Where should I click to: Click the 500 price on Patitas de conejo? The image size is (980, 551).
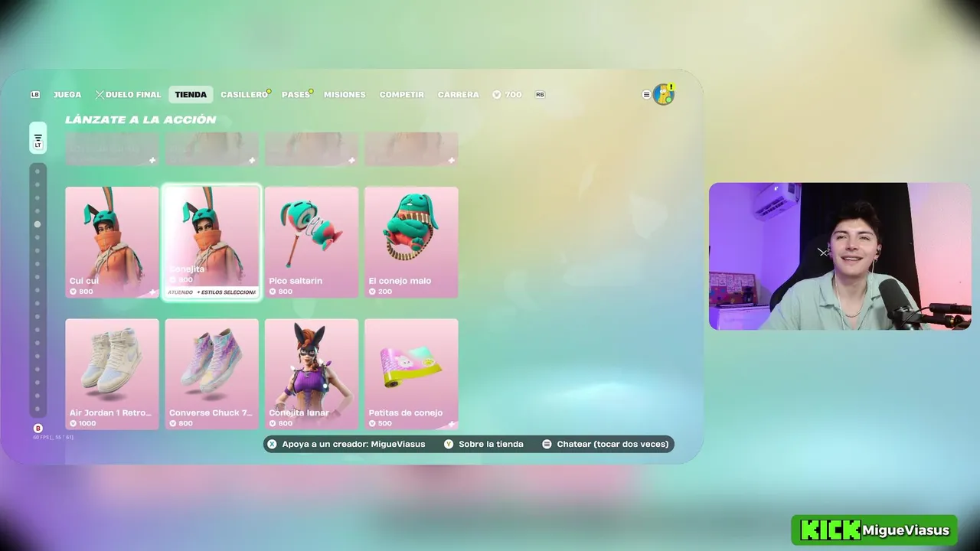tap(381, 423)
